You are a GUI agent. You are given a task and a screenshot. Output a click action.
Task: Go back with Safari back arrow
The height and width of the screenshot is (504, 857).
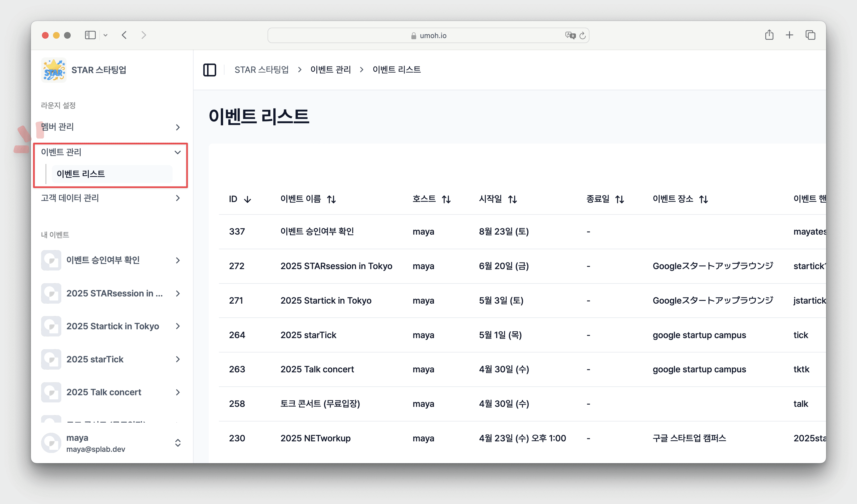click(x=124, y=35)
